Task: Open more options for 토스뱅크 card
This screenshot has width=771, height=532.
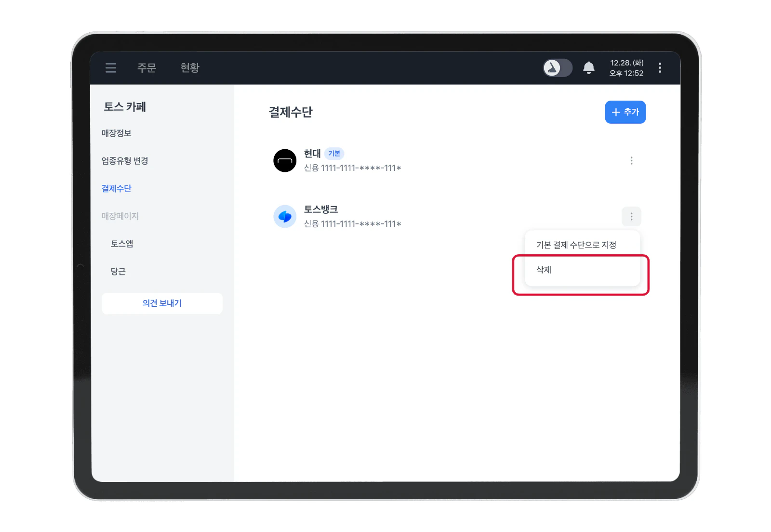Action: pyautogui.click(x=631, y=217)
